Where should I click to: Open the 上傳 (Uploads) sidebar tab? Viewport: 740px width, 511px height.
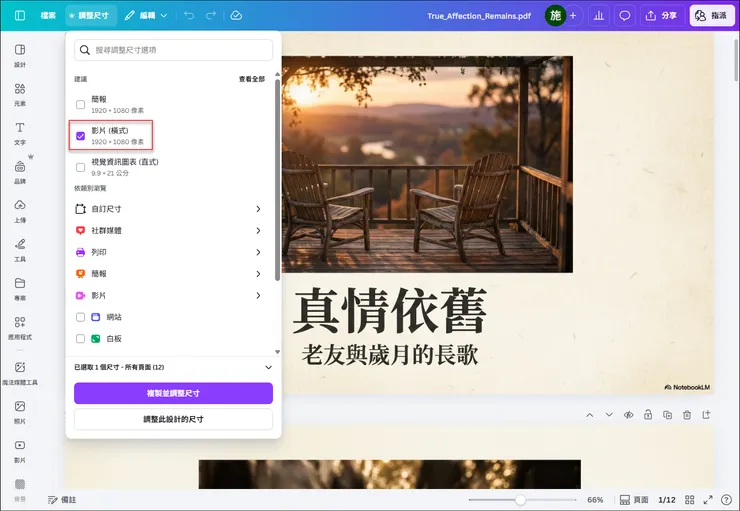(20, 211)
